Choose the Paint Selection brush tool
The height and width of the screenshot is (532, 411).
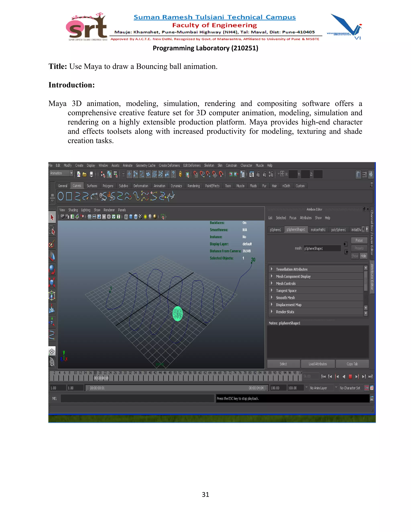(52, 243)
